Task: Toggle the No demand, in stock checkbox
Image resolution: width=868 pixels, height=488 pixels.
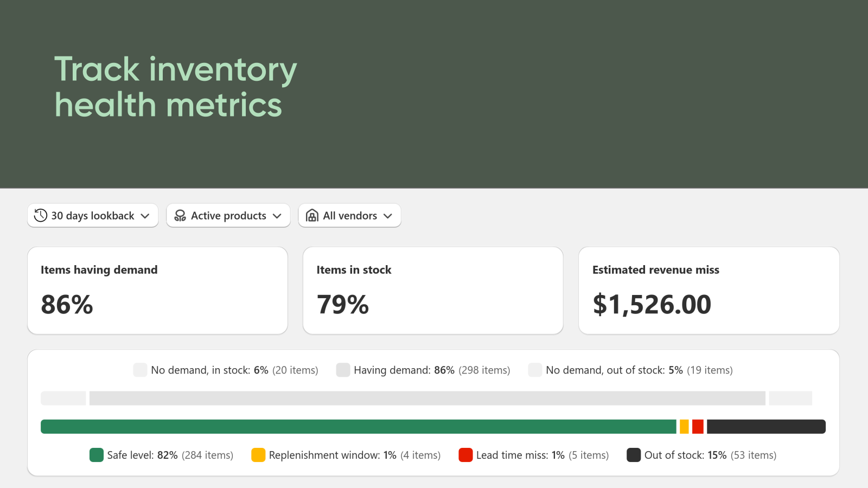Action: tap(140, 370)
